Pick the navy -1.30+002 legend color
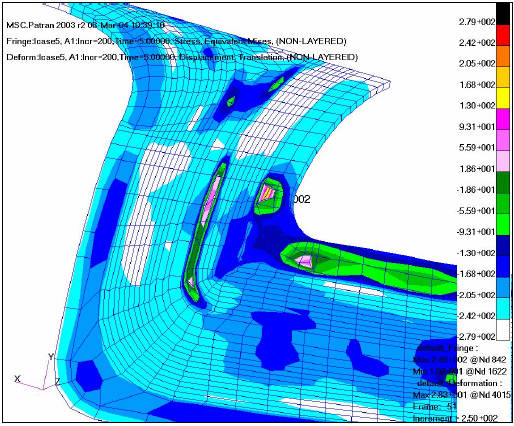The image size is (514, 426). click(503, 245)
